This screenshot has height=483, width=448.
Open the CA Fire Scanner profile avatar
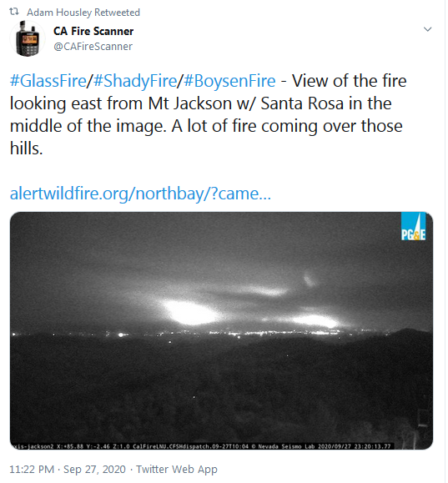(x=28, y=38)
